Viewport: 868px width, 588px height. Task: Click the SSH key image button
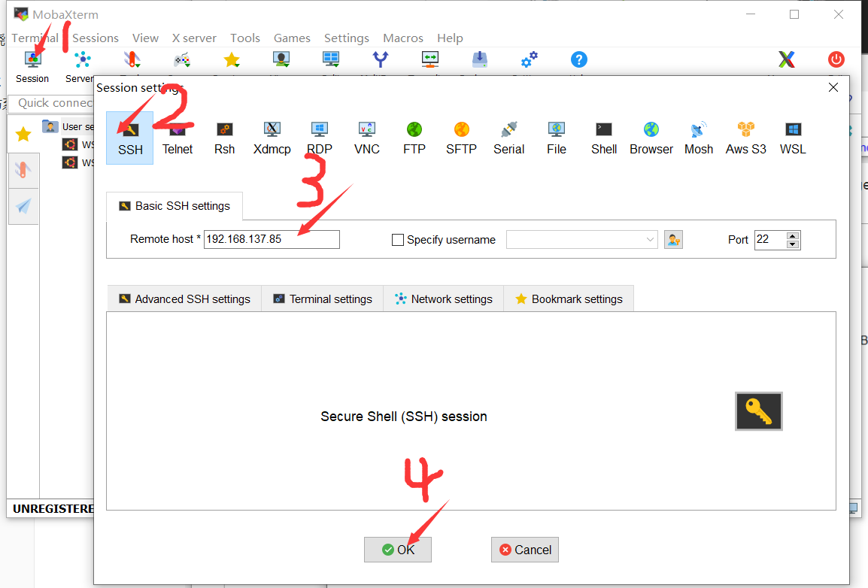click(x=758, y=411)
